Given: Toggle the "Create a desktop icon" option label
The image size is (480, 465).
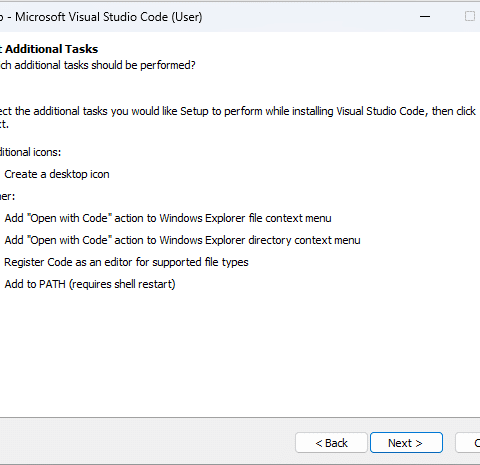Looking at the screenshot, I should (x=57, y=174).
